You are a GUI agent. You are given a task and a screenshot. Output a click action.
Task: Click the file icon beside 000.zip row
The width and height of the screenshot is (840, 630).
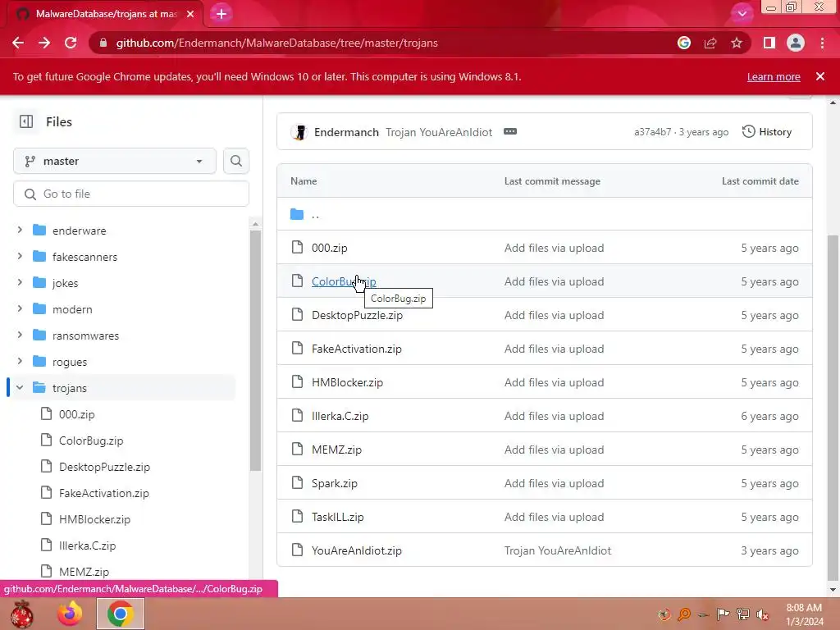297,247
